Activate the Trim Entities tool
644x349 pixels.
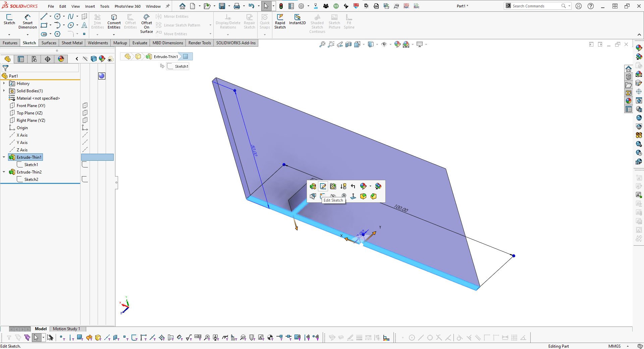97,21
